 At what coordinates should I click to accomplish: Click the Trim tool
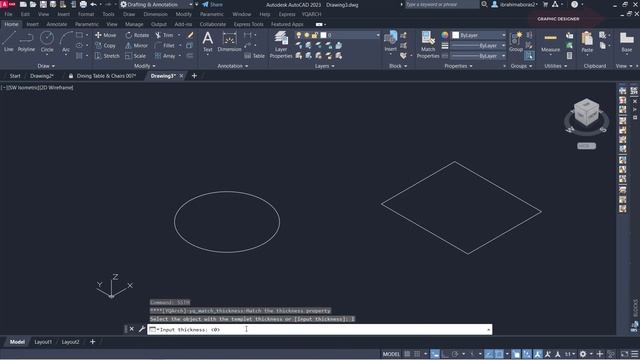coord(164,35)
